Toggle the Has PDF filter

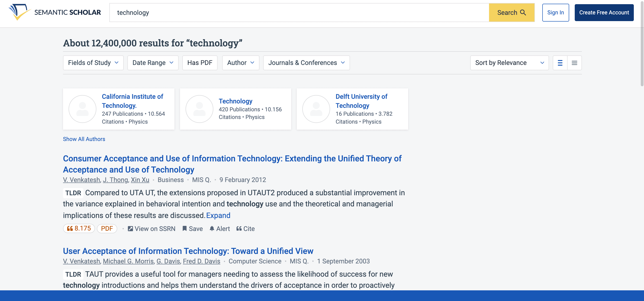point(199,63)
